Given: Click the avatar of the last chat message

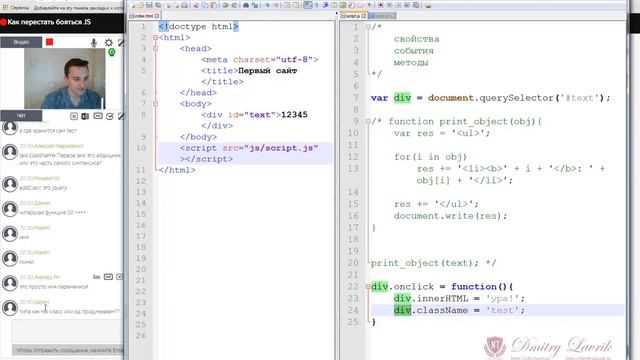Looking at the screenshot, I should [10, 307].
